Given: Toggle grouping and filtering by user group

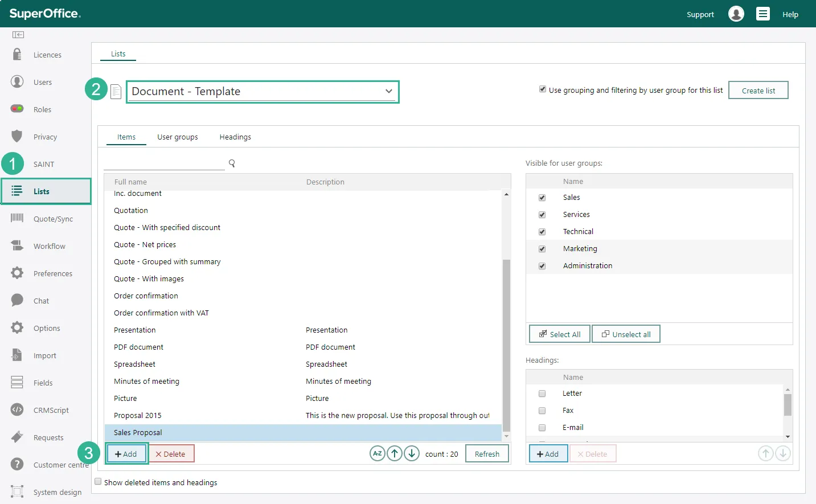Looking at the screenshot, I should 543,89.
